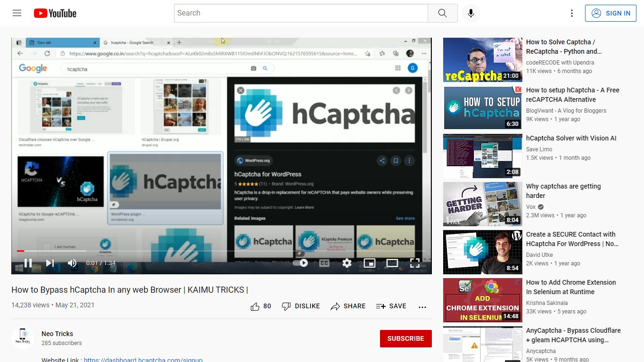Open the YouTube hamburger guide menu
This screenshot has height=362, width=644.
pyautogui.click(x=17, y=13)
